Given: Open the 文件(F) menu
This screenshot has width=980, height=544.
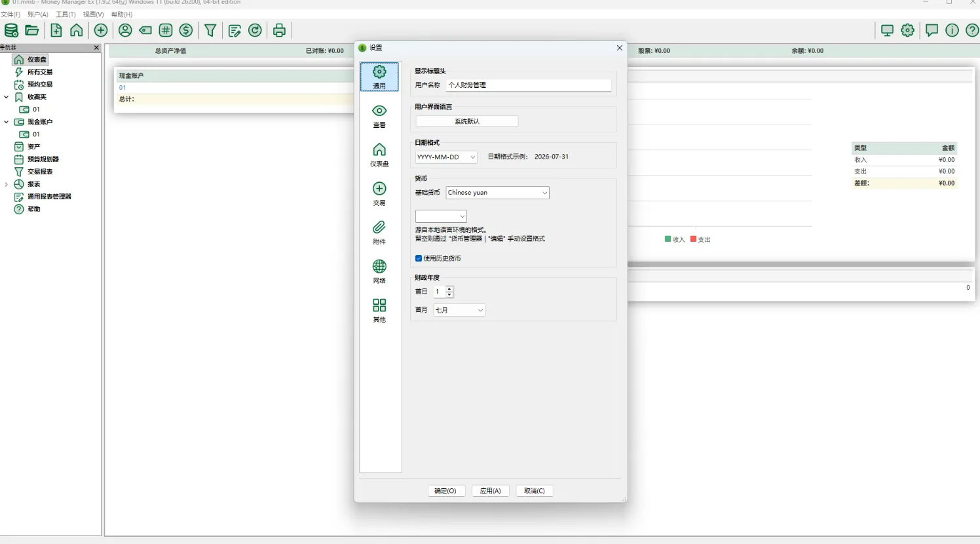Looking at the screenshot, I should tap(10, 14).
